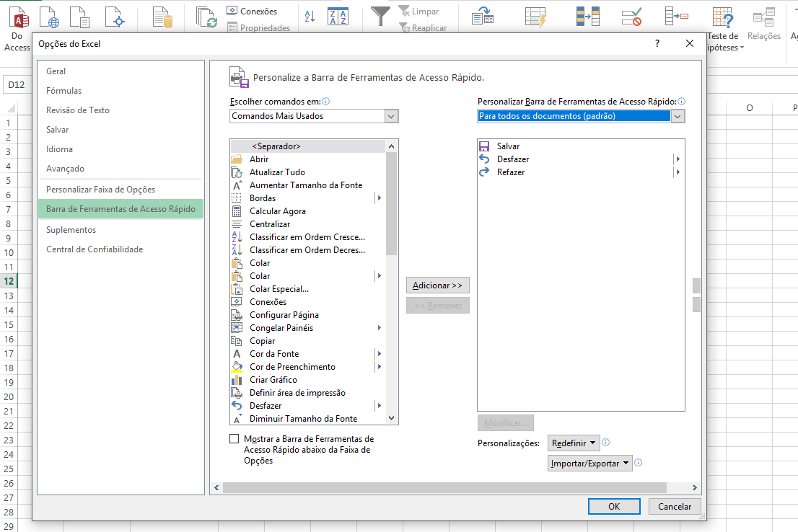Open Central de Confiabilidade category
The width and height of the screenshot is (798, 532).
(x=120, y=249)
